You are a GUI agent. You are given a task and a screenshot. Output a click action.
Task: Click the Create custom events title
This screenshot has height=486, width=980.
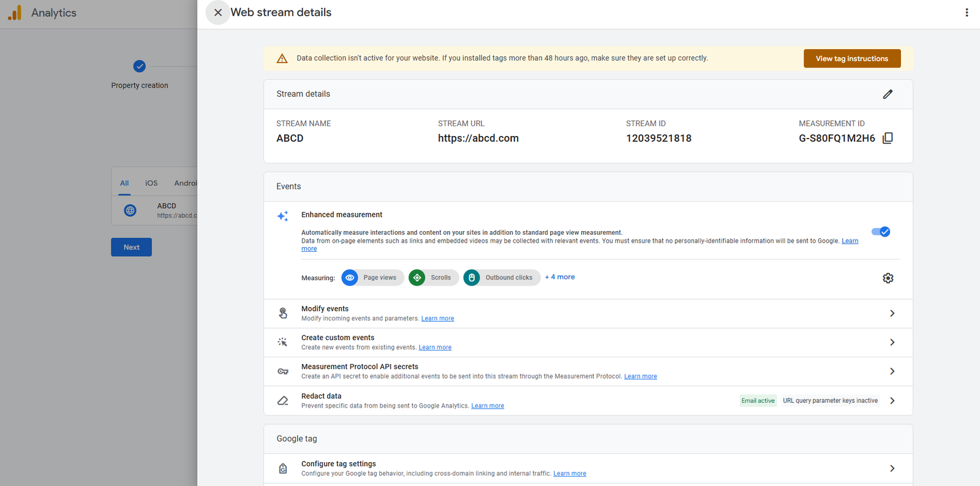click(x=337, y=338)
